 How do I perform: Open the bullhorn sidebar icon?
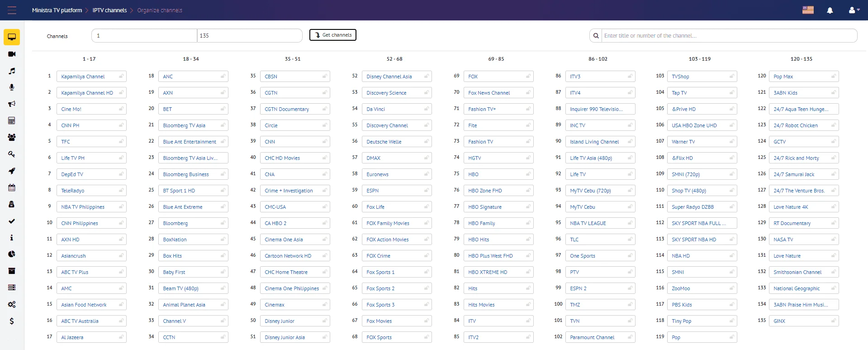coord(12,104)
